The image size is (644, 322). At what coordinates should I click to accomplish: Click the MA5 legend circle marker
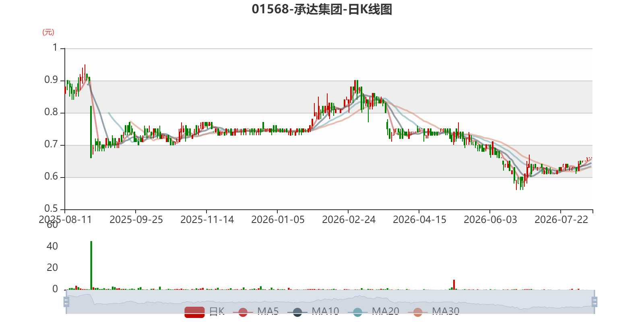click(243, 312)
